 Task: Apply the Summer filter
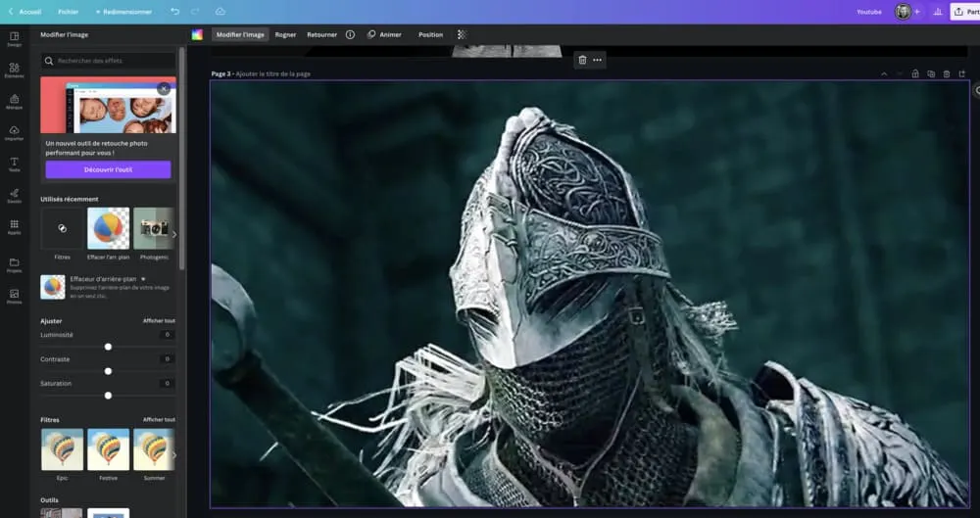coord(154,449)
